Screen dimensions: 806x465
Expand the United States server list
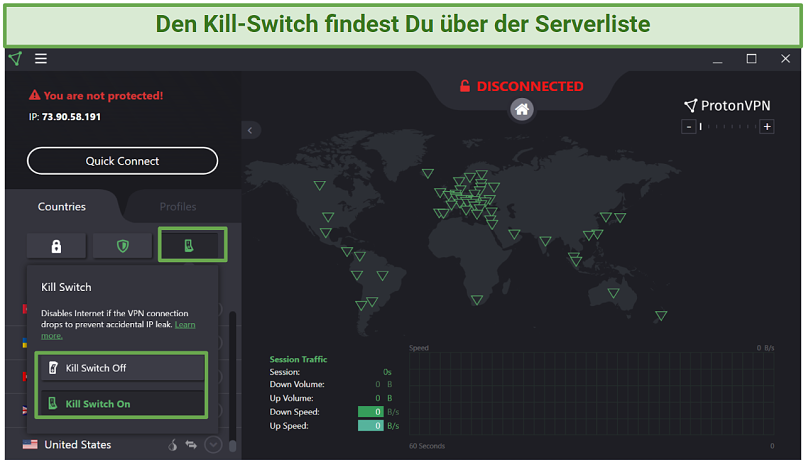213,444
